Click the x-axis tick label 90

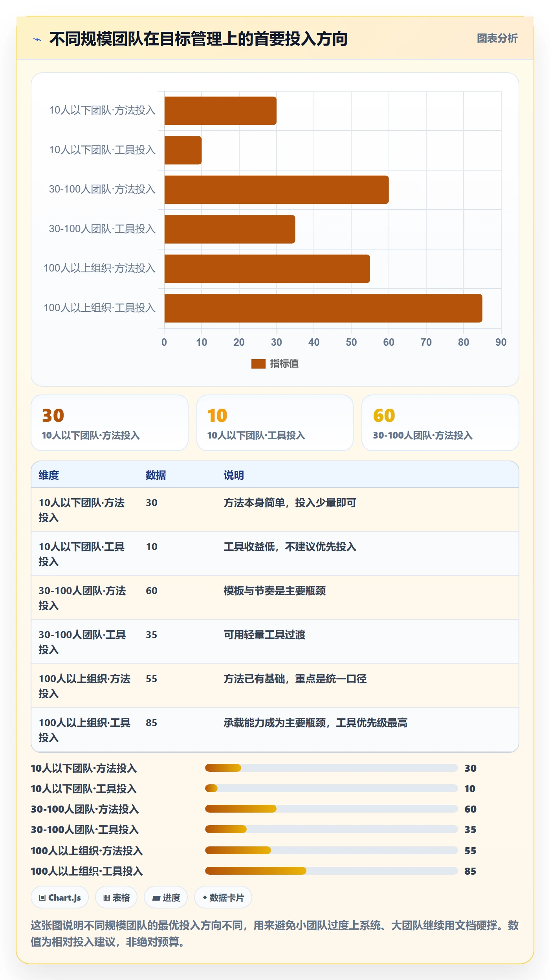[x=501, y=342]
